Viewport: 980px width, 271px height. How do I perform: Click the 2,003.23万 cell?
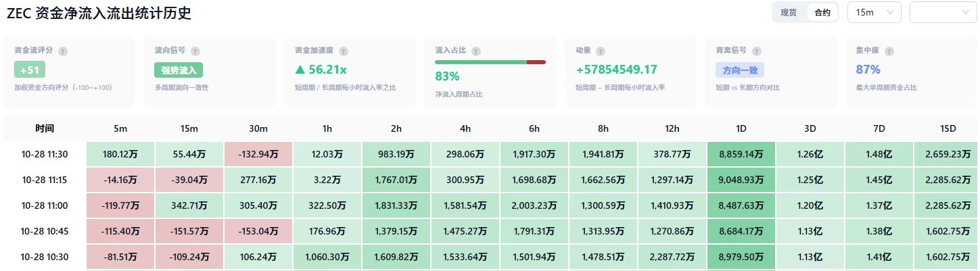click(x=534, y=205)
